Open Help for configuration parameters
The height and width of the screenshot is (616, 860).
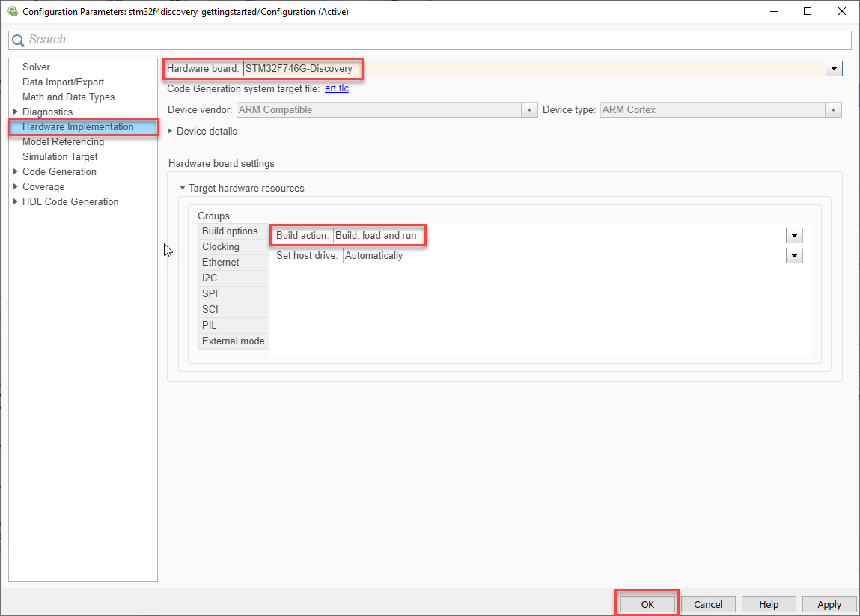coord(768,604)
